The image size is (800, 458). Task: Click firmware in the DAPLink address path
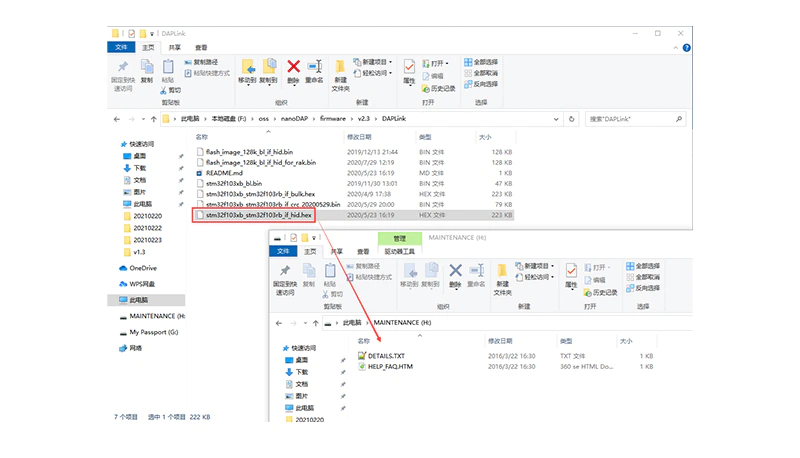click(333, 119)
